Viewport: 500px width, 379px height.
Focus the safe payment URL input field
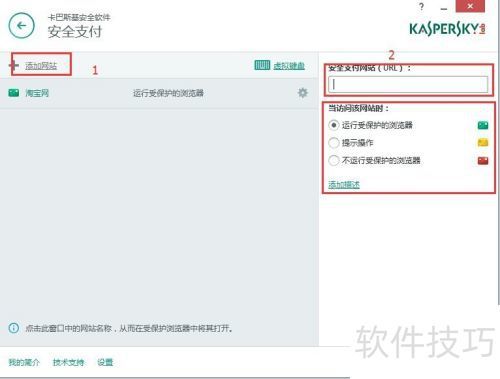click(408, 85)
